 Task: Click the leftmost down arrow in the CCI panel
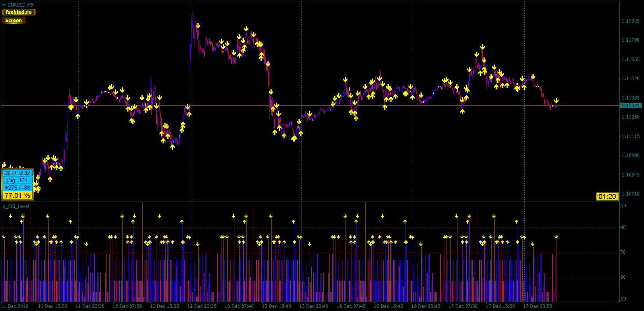click(4, 237)
